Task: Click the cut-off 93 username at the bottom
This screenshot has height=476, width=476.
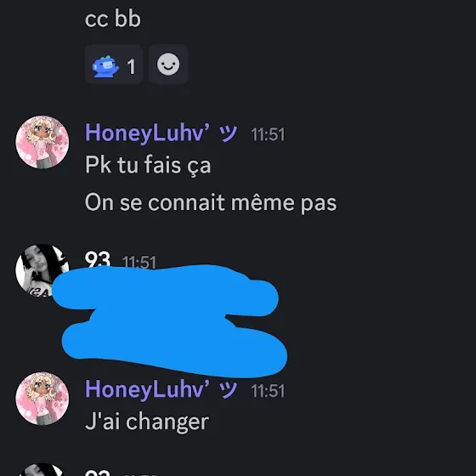Action: coord(98,473)
